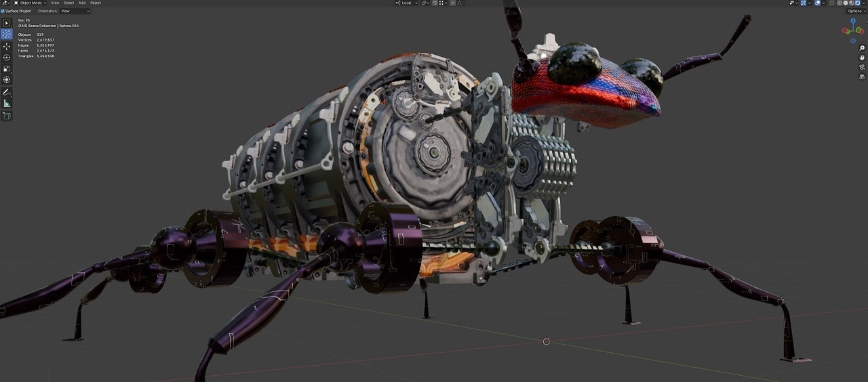
Task: Open the editor type dropdown
Action: (x=5, y=3)
